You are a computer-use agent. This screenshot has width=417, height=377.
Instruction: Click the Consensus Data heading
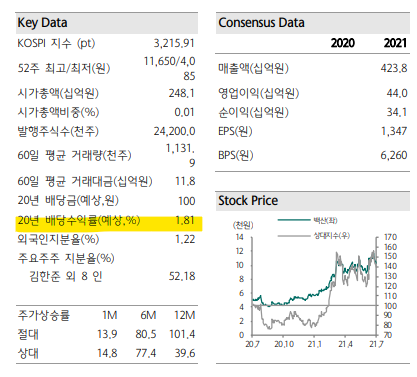(x=261, y=23)
